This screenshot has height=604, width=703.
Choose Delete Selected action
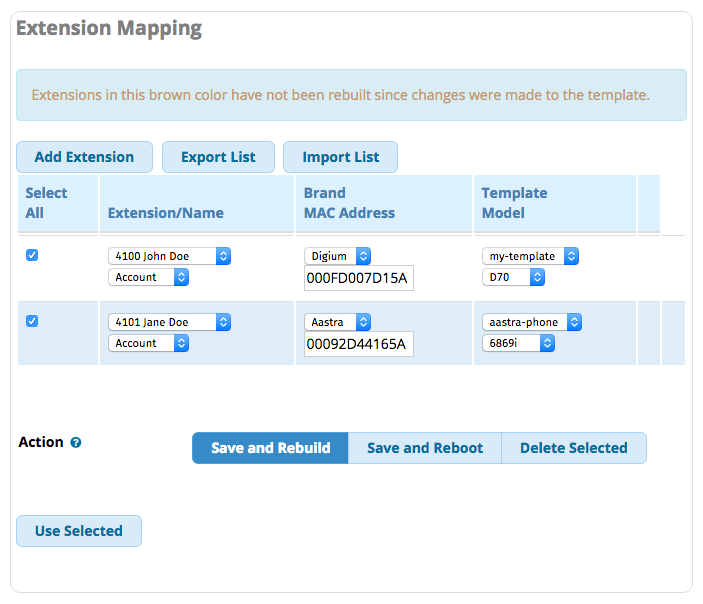574,448
